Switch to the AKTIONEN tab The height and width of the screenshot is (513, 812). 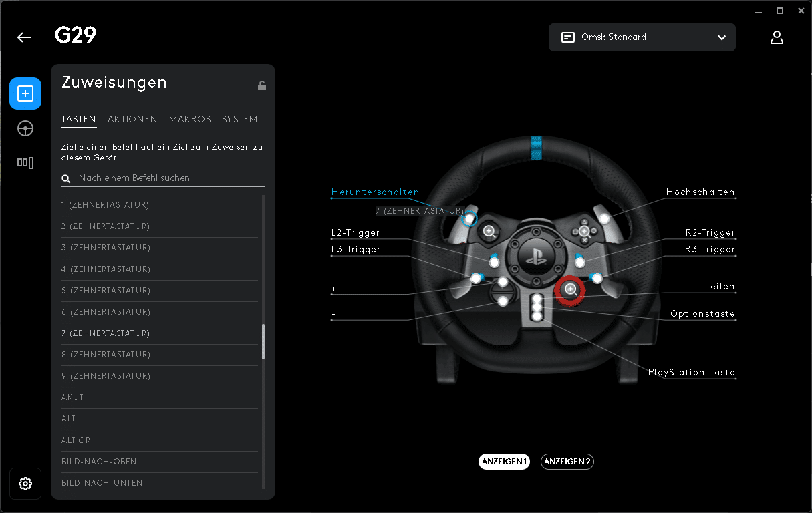pyautogui.click(x=132, y=119)
